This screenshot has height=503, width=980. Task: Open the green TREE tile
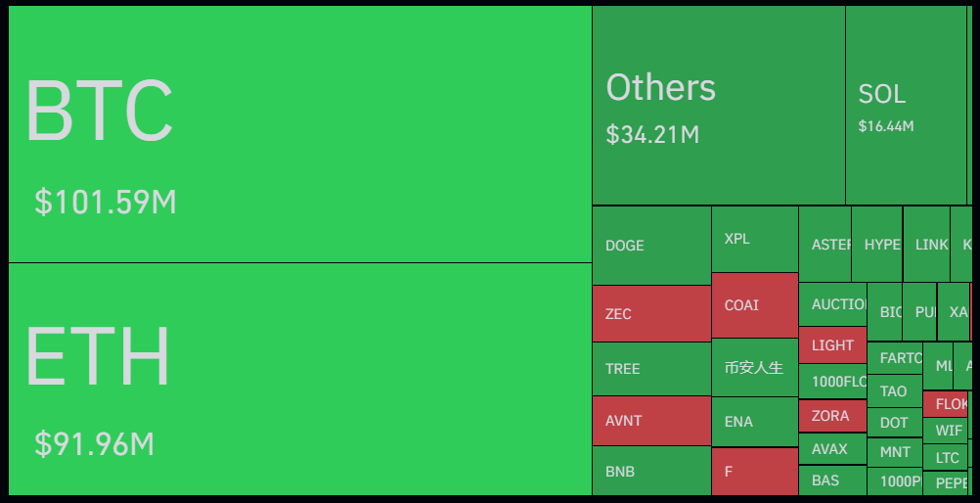651,369
